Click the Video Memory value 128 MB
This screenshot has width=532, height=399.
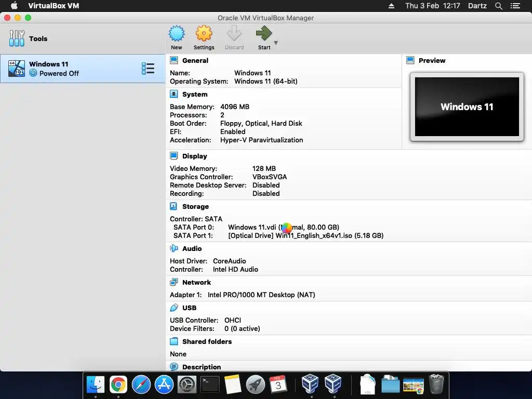pos(264,169)
